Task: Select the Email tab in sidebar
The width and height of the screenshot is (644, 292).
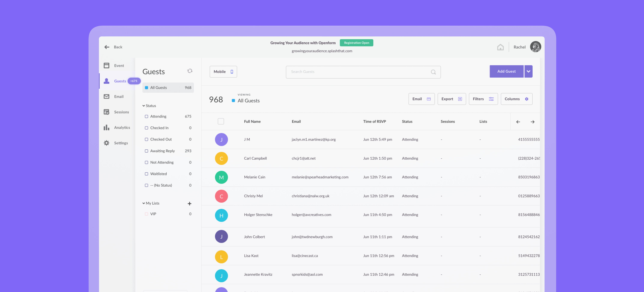Action: [119, 96]
